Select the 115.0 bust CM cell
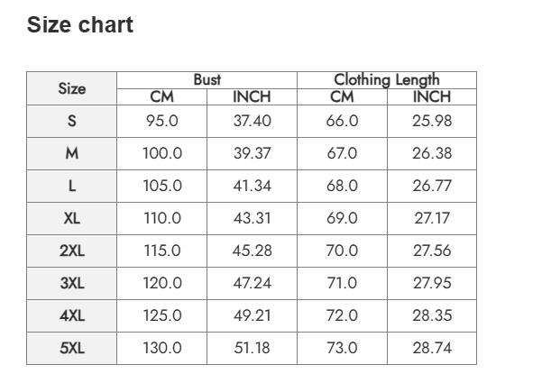This screenshot has height=392, width=542. pos(162,251)
